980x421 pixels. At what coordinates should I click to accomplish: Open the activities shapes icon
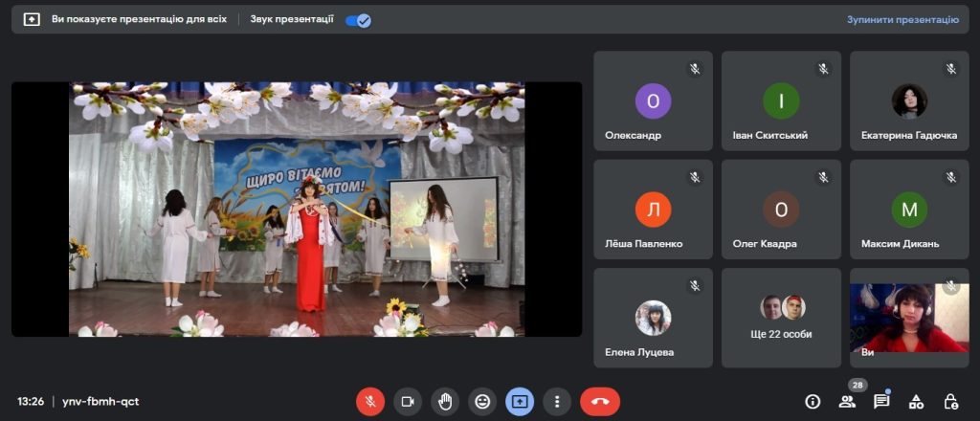click(916, 401)
